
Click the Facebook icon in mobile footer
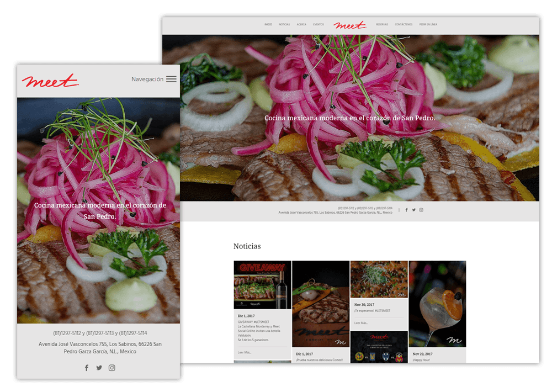click(87, 368)
